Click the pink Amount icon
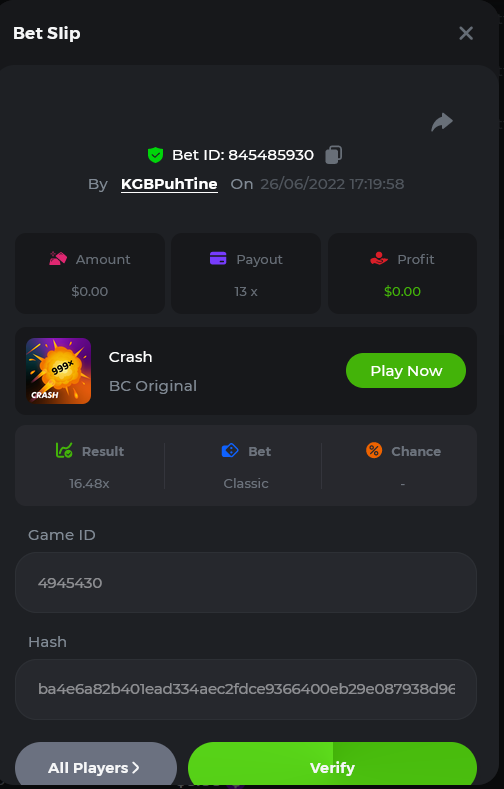 58,259
